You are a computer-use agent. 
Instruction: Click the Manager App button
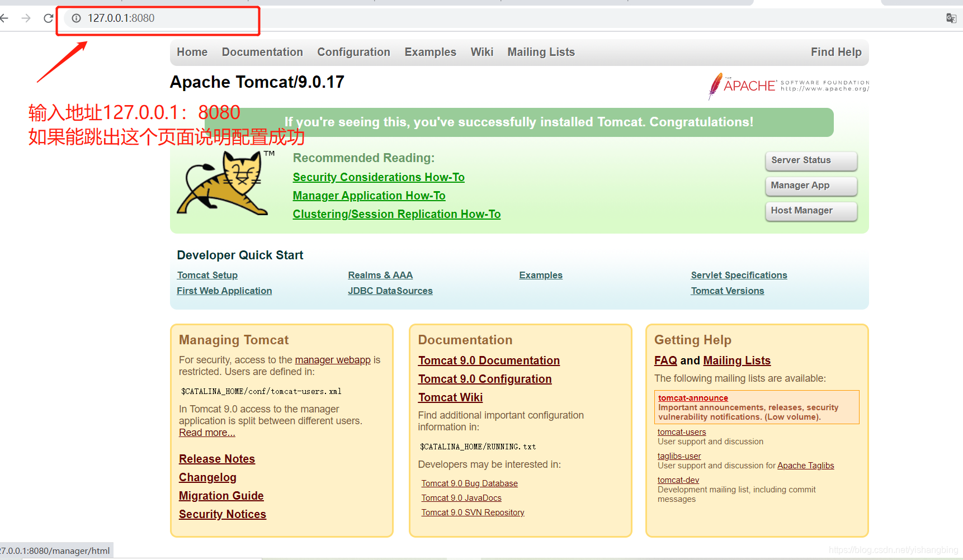(x=811, y=186)
